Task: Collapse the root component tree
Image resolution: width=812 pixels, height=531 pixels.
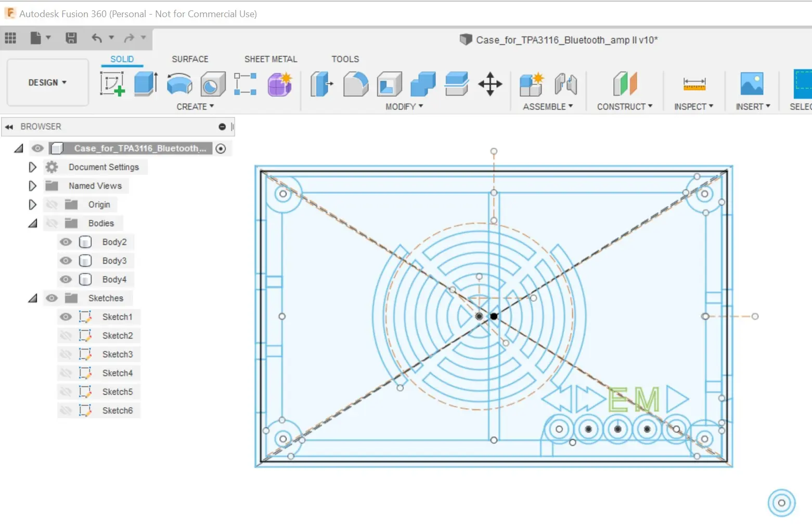Action: coord(19,148)
